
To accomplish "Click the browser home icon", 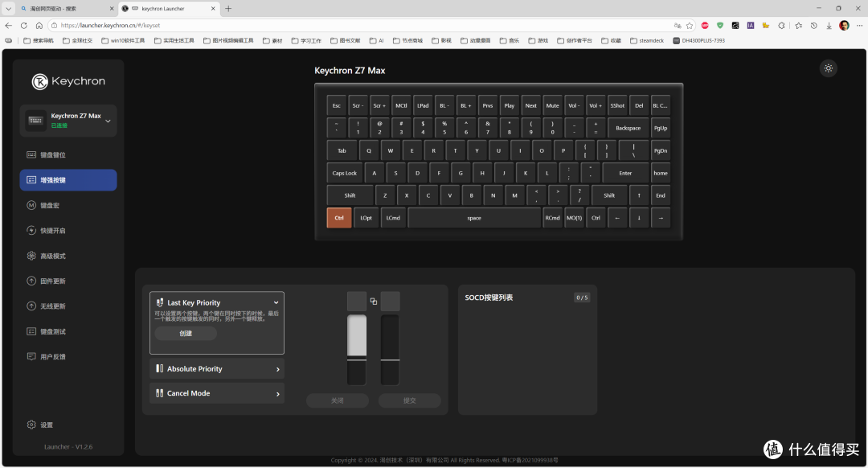I will (39, 26).
